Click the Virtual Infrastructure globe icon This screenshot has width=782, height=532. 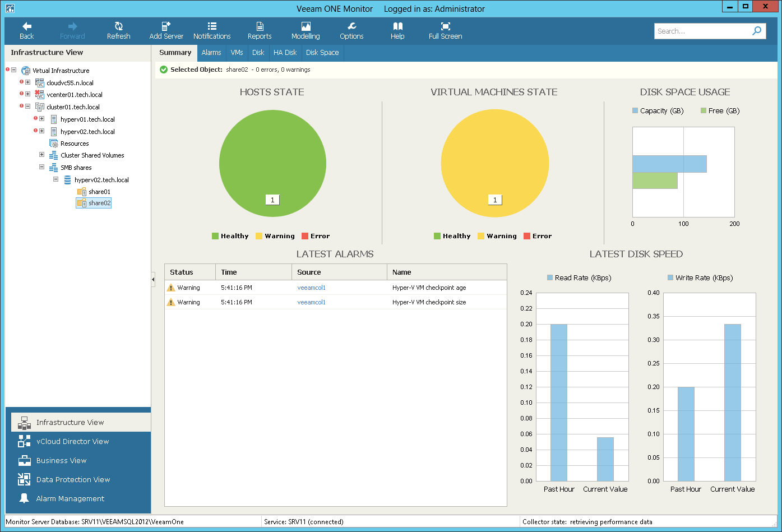[26, 71]
